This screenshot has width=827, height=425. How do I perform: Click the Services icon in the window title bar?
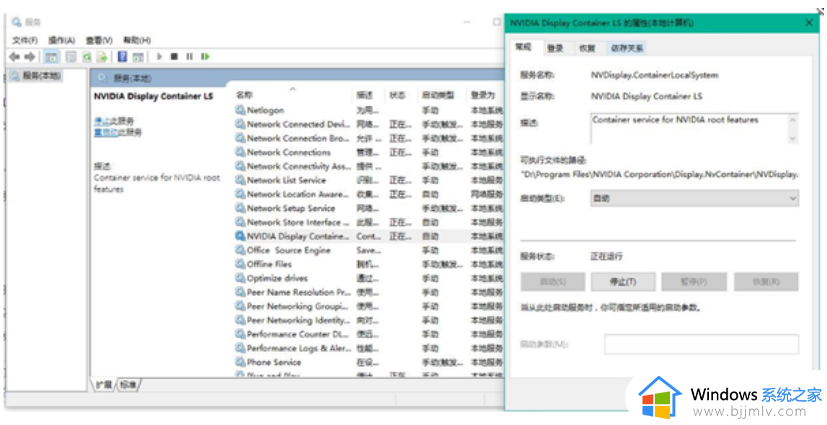pos(16,22)
